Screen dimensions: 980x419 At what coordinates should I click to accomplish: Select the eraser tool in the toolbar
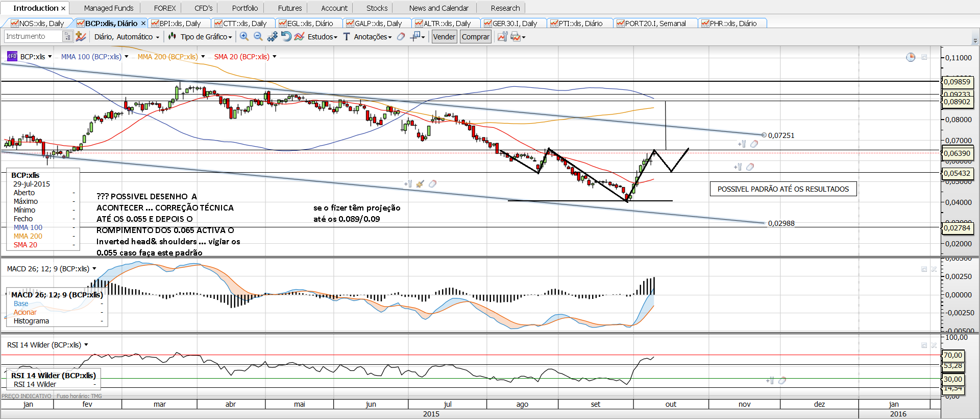[401, 36]
